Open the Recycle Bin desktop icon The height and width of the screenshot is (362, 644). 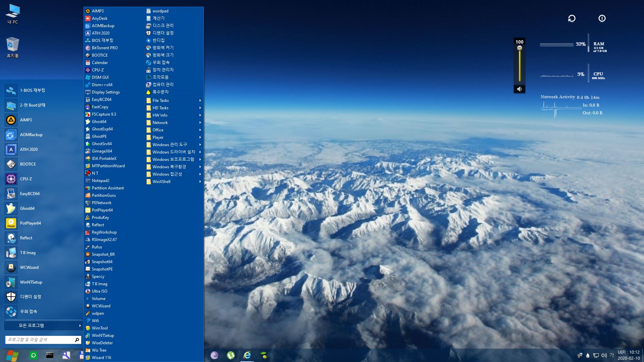pyautogui.click(x=13, y=47)
